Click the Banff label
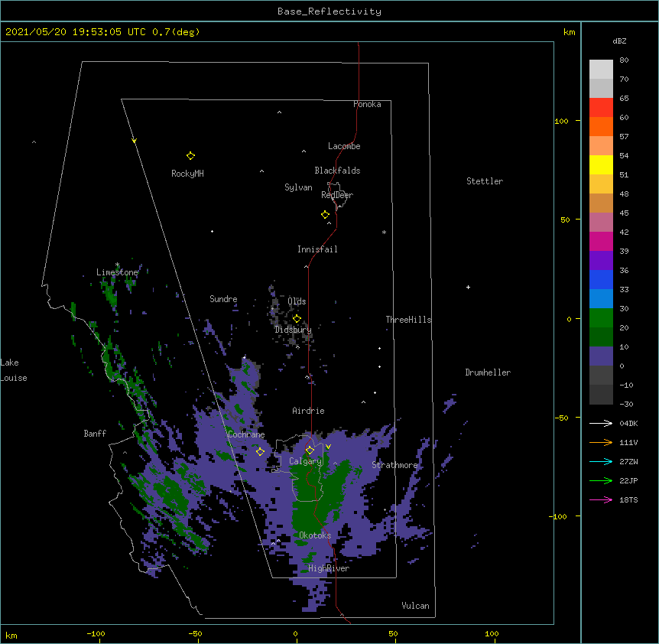The image size is (659, 644). pyautogui.click(x=95, y=434)
